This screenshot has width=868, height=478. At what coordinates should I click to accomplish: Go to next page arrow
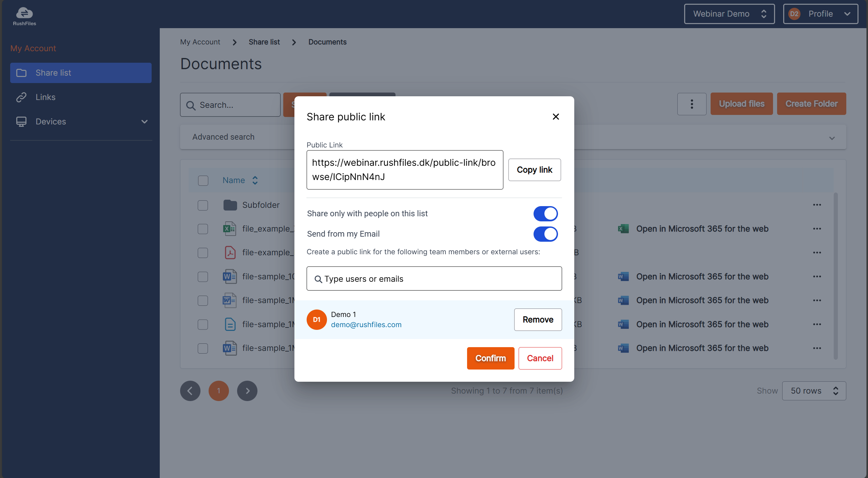tap(247, 391)
